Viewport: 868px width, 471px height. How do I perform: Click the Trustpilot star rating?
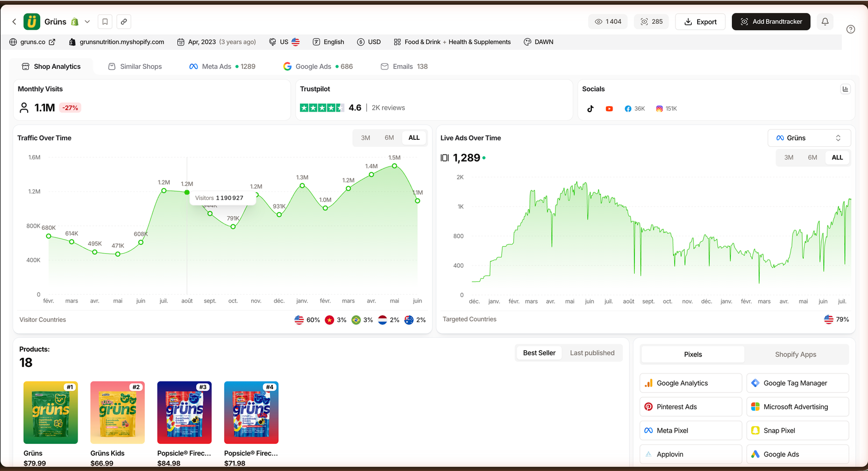[322, 108]
